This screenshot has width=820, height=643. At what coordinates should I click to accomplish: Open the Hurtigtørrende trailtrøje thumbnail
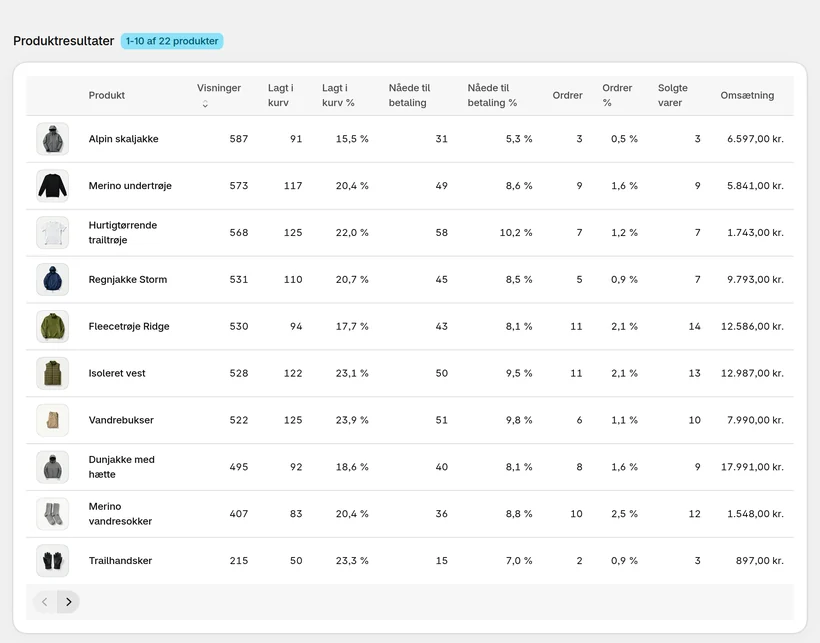coord(52,233)
